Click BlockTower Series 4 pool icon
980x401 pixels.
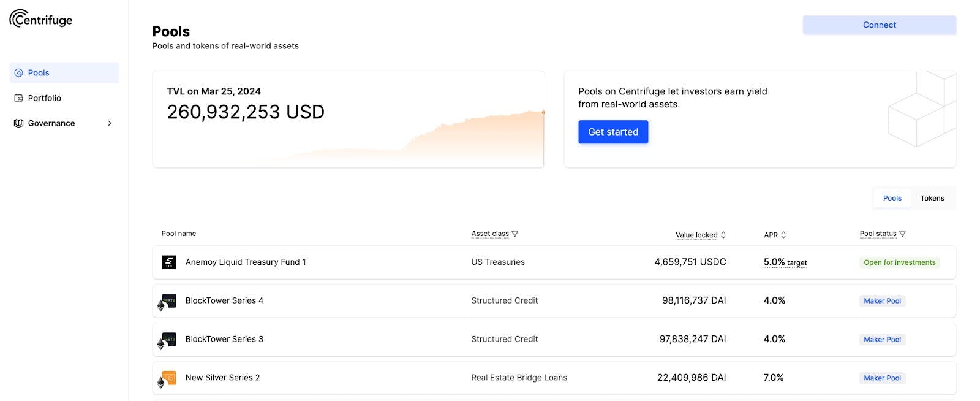(168, 301)
